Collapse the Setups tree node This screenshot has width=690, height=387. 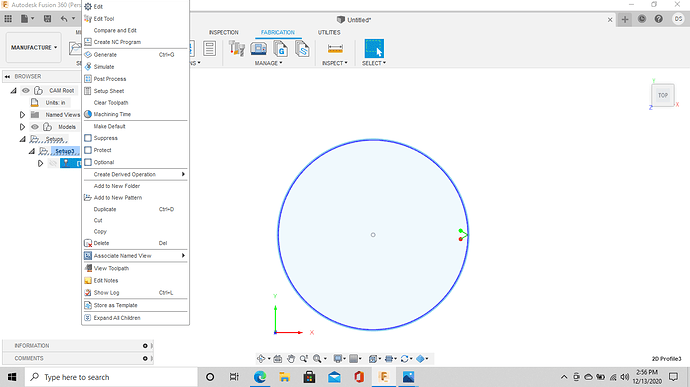[x=22, y=139]
